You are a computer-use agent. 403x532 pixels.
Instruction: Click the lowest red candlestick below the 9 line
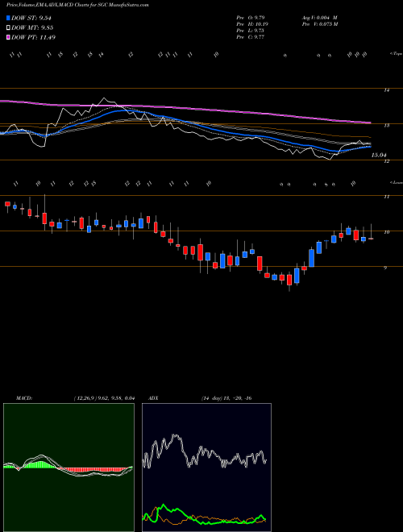[289, 280]
